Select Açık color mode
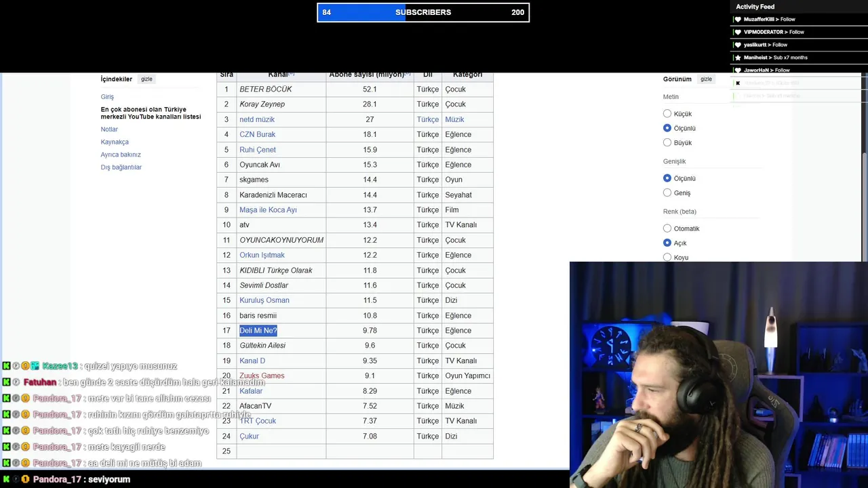 667,243
